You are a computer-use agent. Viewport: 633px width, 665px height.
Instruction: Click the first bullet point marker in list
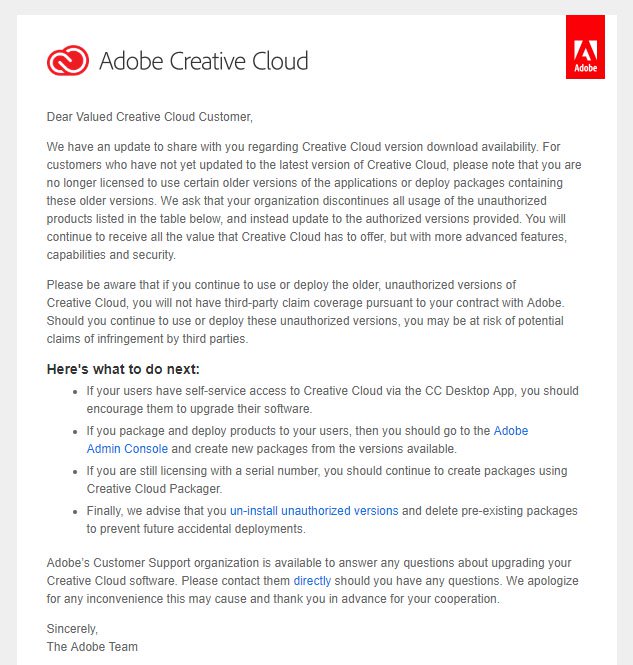tap(76, 391)
